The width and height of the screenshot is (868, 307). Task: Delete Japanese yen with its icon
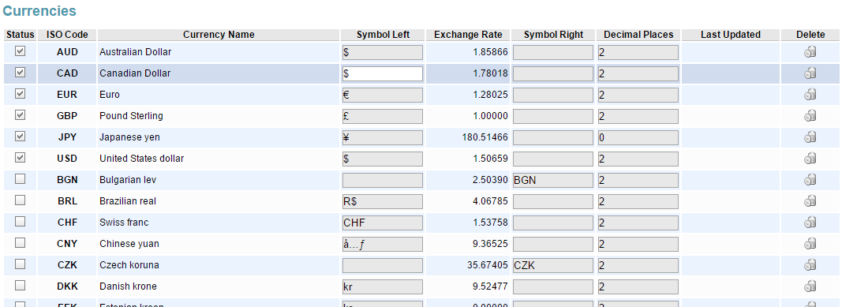pos(810,137)
